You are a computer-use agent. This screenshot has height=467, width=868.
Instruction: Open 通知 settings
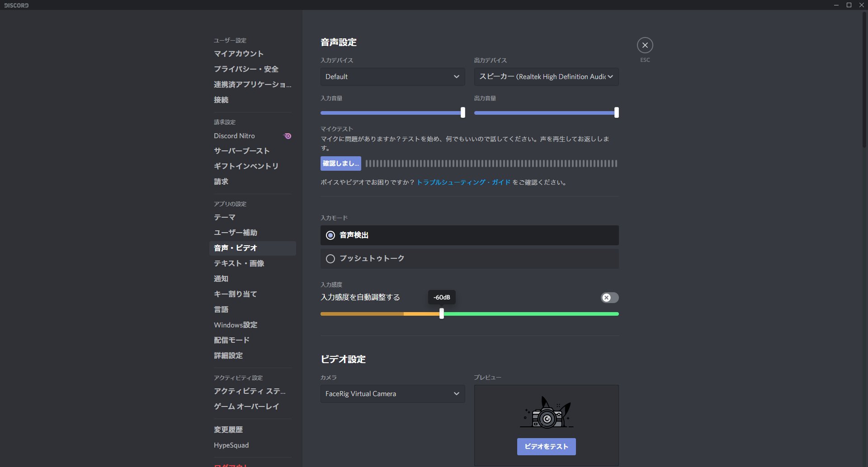[x=221, y=279]
